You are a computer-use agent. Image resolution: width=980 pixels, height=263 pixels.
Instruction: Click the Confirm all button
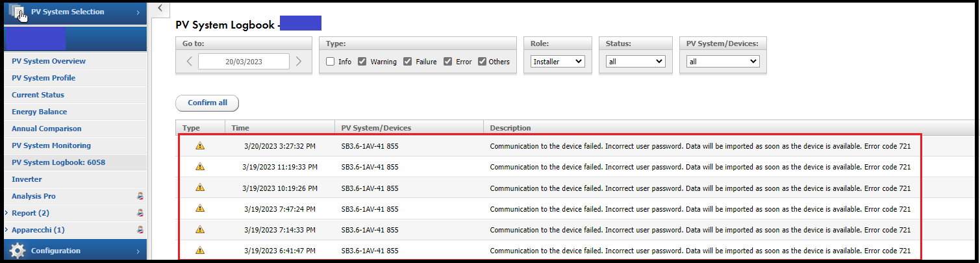pos(207,103)
